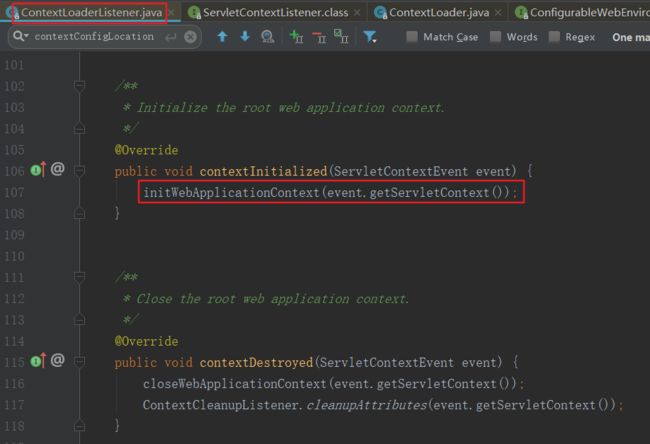This screenshot has height=444, width=650.
Task: Click Select All Occurrences icon
Action: pos(341,37)
